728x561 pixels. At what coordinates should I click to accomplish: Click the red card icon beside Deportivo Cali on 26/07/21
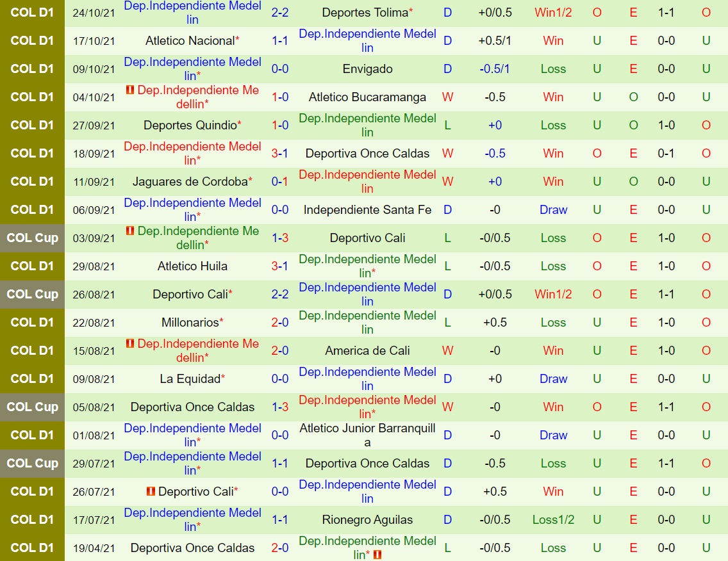(x=151, y=491)
